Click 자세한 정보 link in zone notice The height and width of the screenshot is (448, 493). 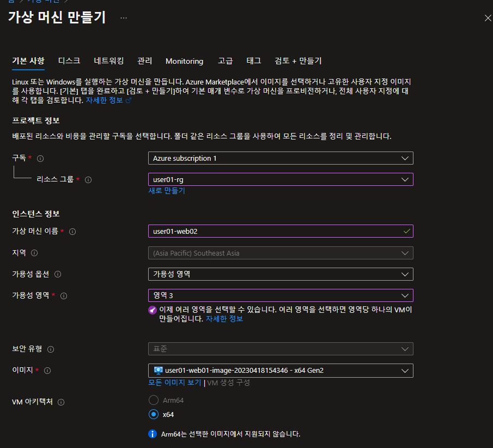224,319
